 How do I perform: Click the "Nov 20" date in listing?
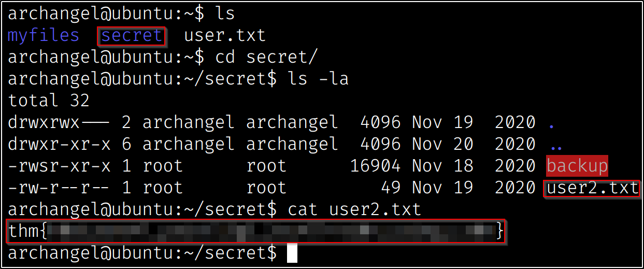(x=442, y=144)
